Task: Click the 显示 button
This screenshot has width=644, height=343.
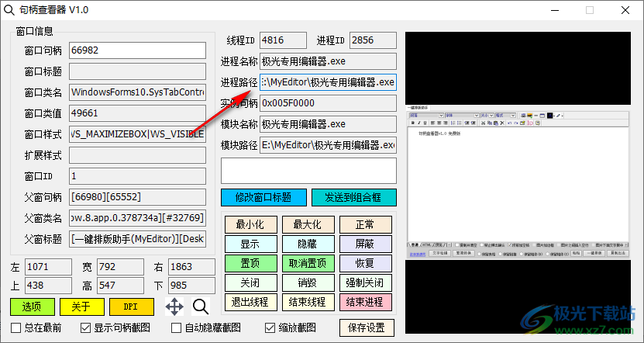Action: [251, 244]
